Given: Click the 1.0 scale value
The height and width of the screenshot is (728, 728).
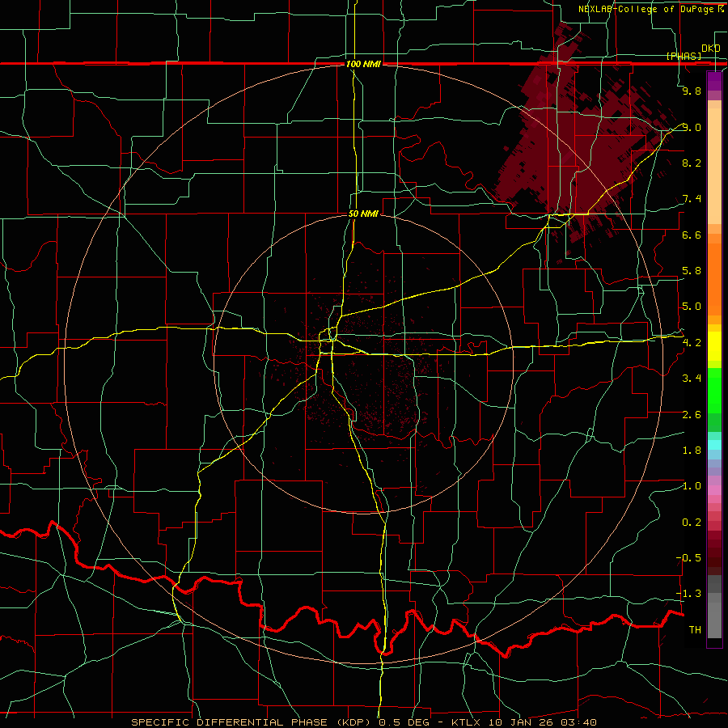Looking at the screenshot, I should coord(692,486).
